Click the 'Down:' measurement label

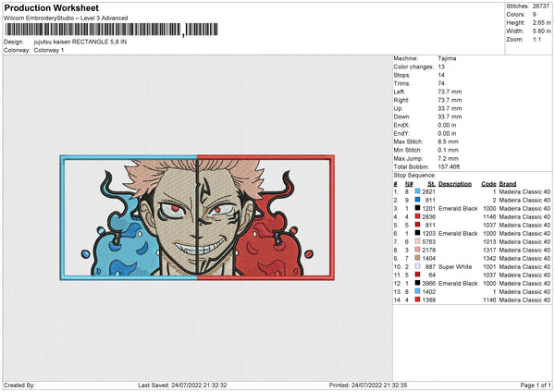coord(401,116)
